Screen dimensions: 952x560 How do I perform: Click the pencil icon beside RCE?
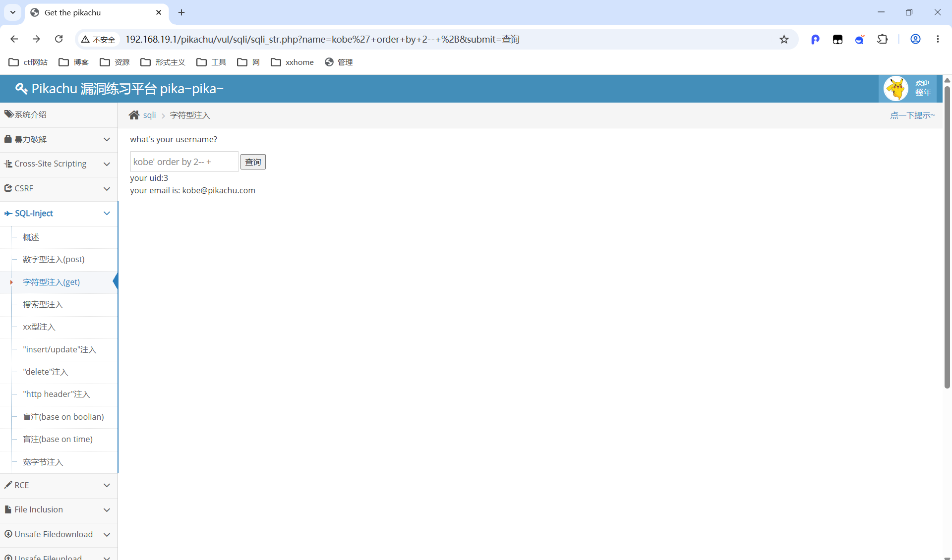pyautogui.click(x=8, y=485)
